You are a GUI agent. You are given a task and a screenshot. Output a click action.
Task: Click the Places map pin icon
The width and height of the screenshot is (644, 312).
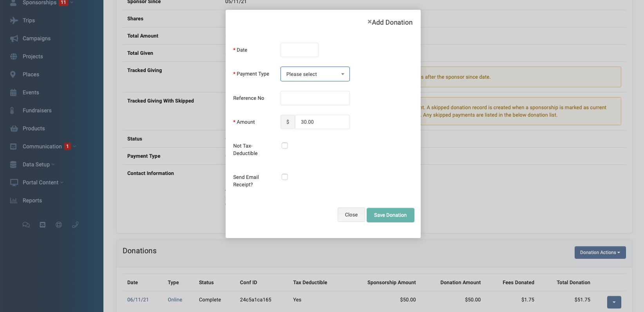pos(13,74)
